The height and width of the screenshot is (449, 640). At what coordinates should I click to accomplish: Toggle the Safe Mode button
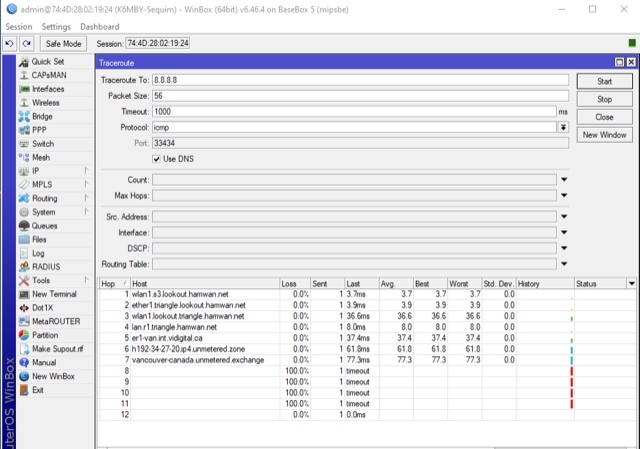pyautogui.click(x=64, y=44)
